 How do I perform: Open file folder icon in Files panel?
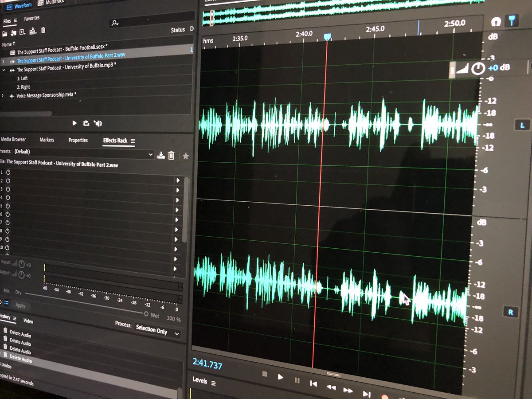pos(4,33)
